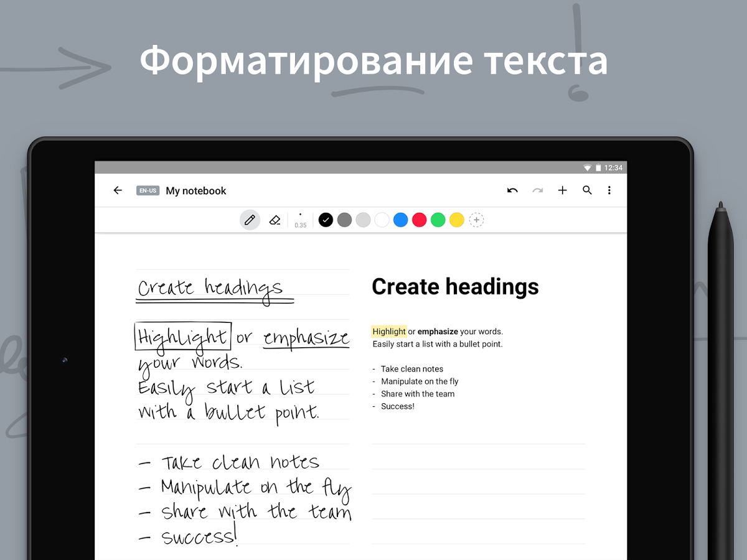747x560 pixels.
Task: Choose the red color swatch
Action: (x=419, y=220)
